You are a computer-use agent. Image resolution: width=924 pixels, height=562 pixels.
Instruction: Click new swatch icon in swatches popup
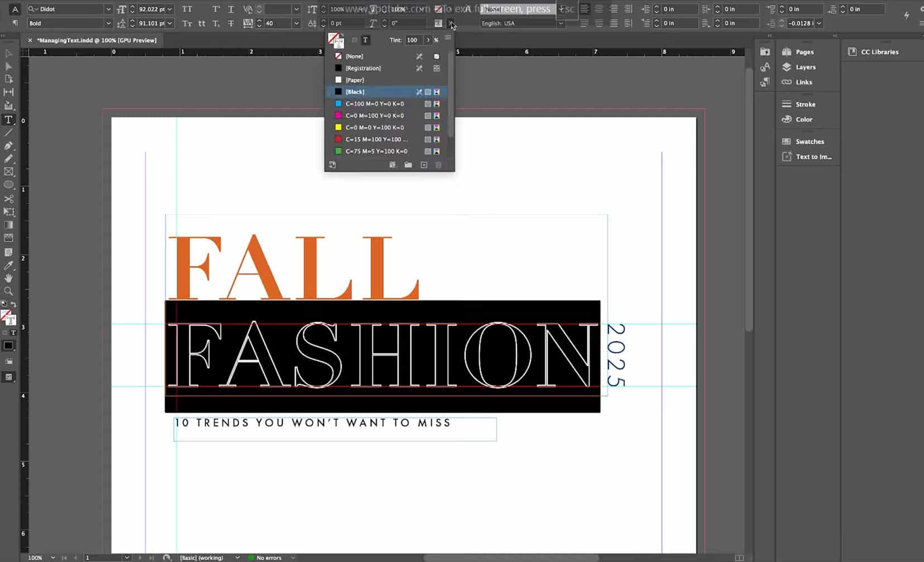tap(424, 165)
